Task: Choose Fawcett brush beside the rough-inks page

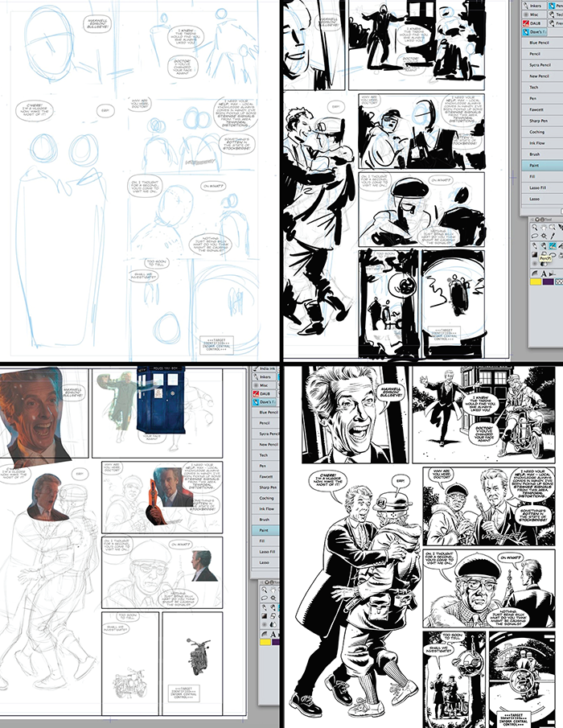Action: [x=541, y=109]
